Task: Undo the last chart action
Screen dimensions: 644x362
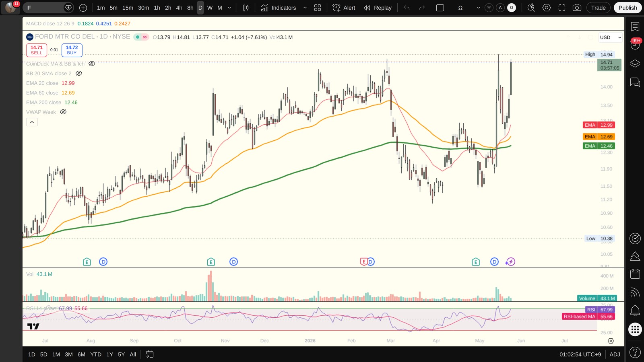Action: pos(407,8)
